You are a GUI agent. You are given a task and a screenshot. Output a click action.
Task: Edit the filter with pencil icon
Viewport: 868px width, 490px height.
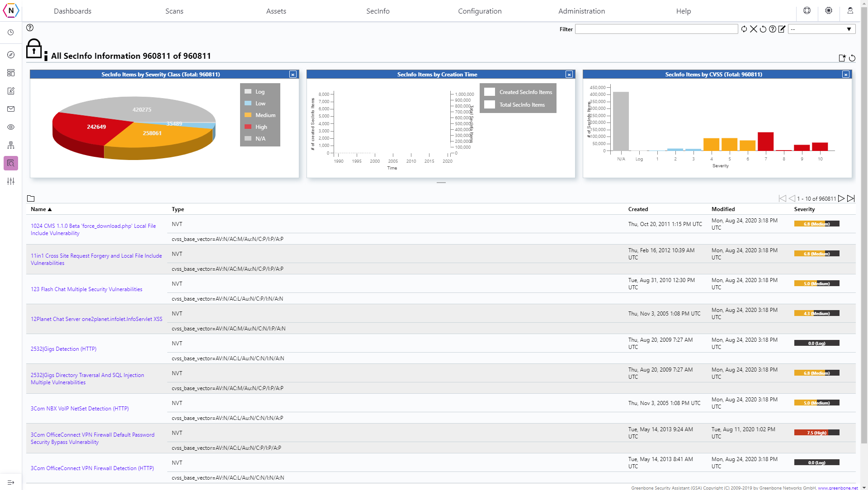[782, 29]
